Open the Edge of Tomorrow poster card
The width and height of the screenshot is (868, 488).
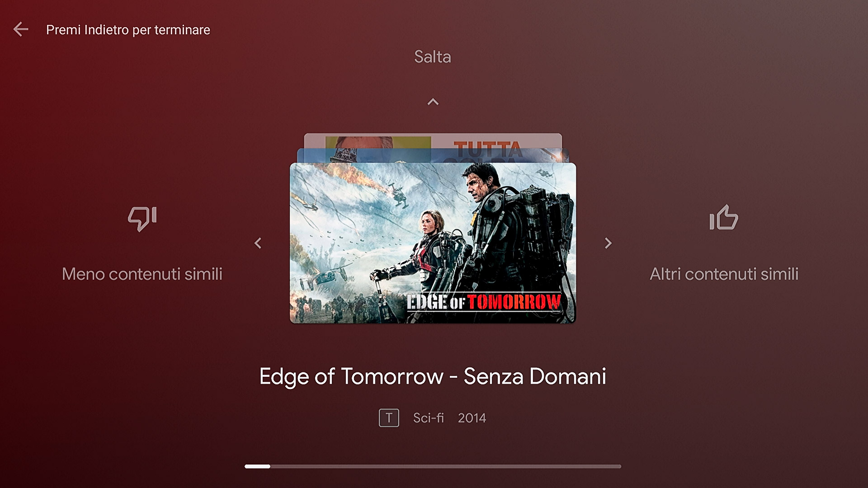433,243
